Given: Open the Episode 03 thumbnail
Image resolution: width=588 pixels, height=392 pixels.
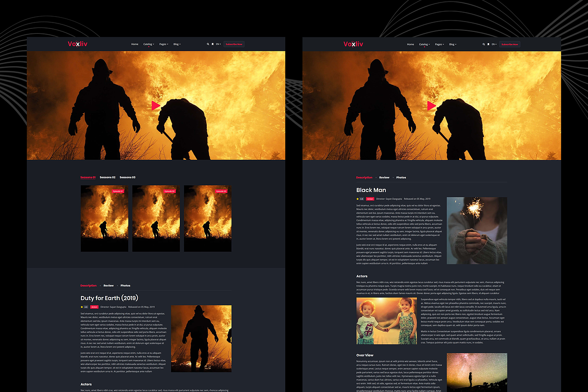Looking at the screenshot, I should point(207,219).
